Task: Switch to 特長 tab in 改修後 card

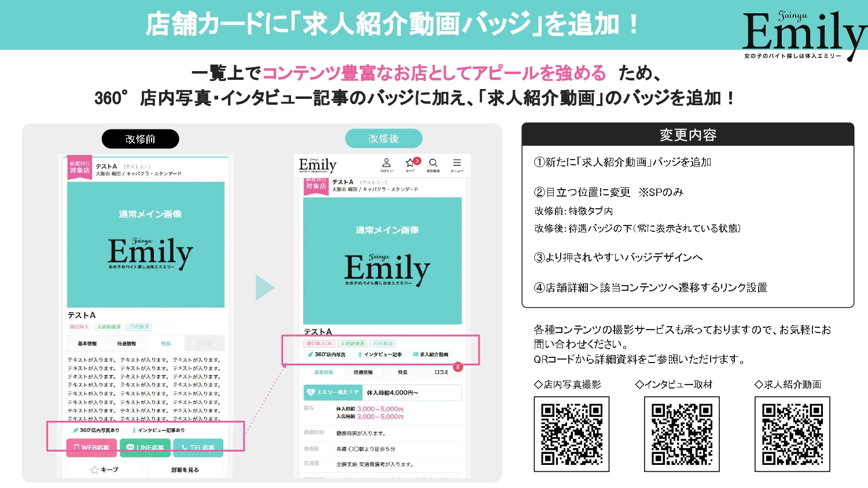Action: click(x=402, y=372)
